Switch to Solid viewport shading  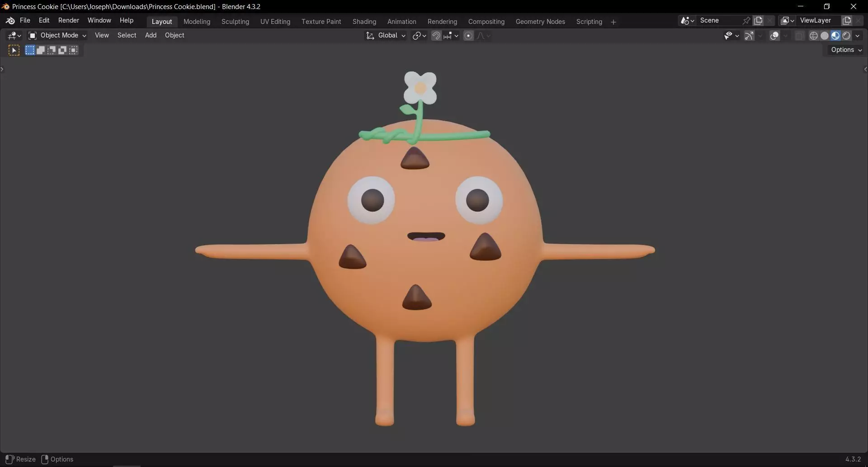point(824,36)
